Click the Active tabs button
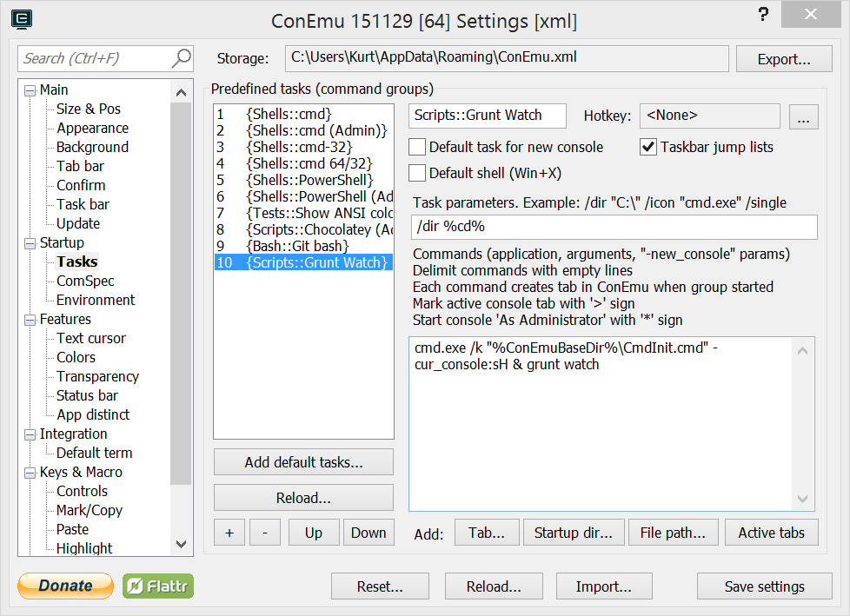This screenshot has height=616, width=850. (x=772, y=533)
